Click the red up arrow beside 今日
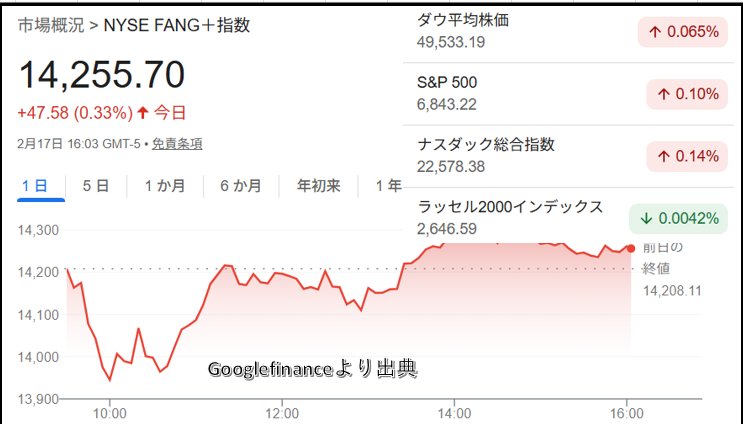This screenshot has width=743, height=424. click(142, 112)
